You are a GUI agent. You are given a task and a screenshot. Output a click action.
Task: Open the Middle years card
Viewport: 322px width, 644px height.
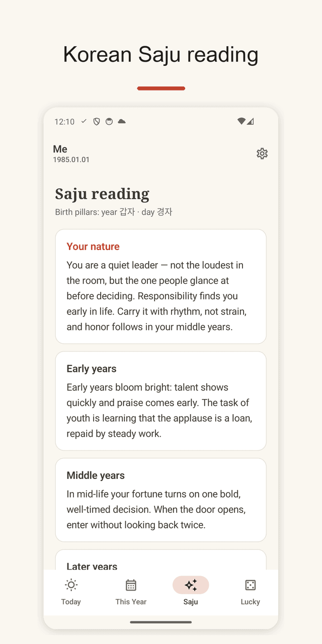click(160, 500)
